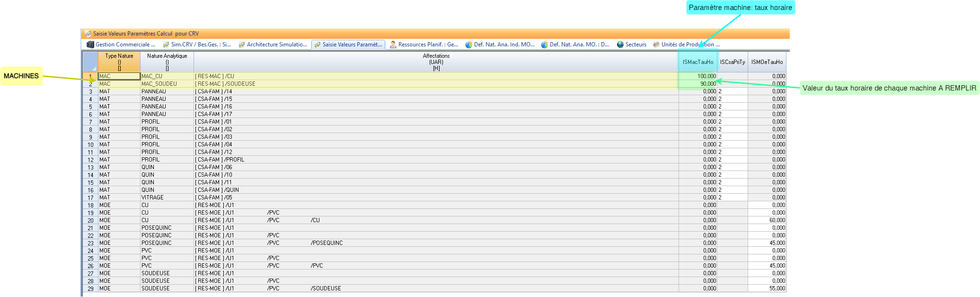Click the Ressources Planif person icon
The height and width of the screenshot is (297, 980).
[x=393, y=45]
